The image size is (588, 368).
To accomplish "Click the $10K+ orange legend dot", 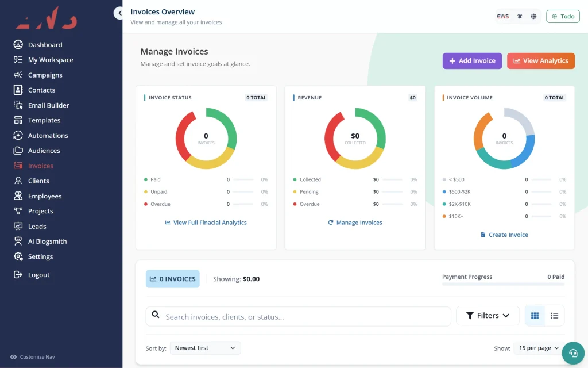I will coord(444,216).
